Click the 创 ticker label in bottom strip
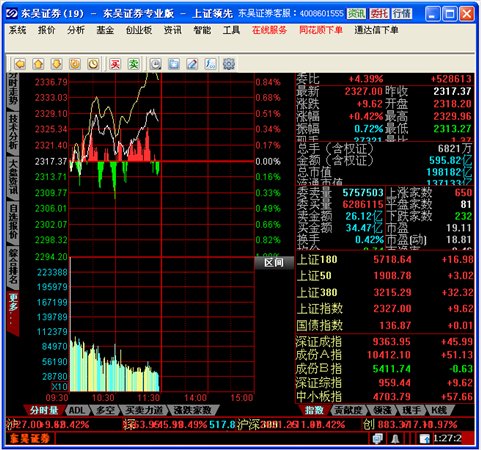This screenshot has height=450, width=481. [368, 425]
